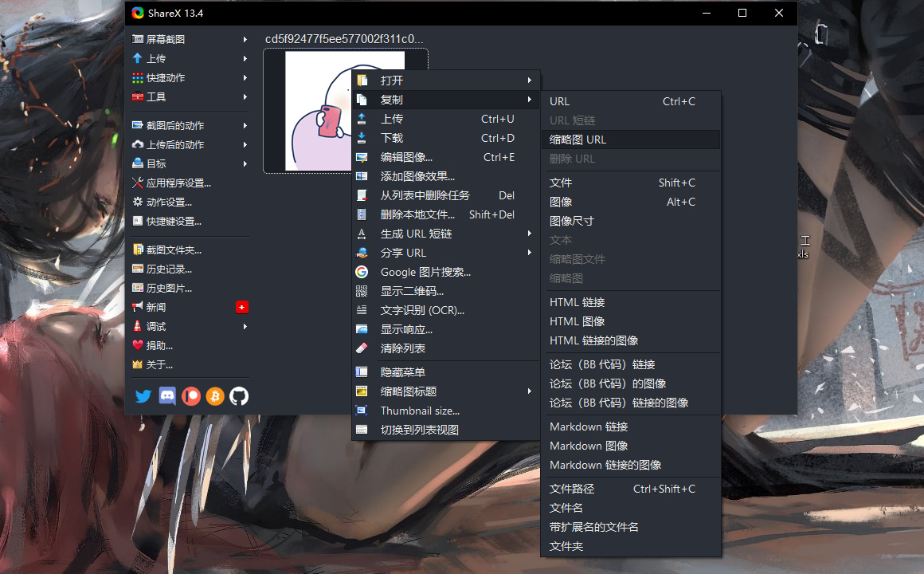Click the ShareX logo in title bar
This screenshot has height=574, width=924.
click(138, 13)
